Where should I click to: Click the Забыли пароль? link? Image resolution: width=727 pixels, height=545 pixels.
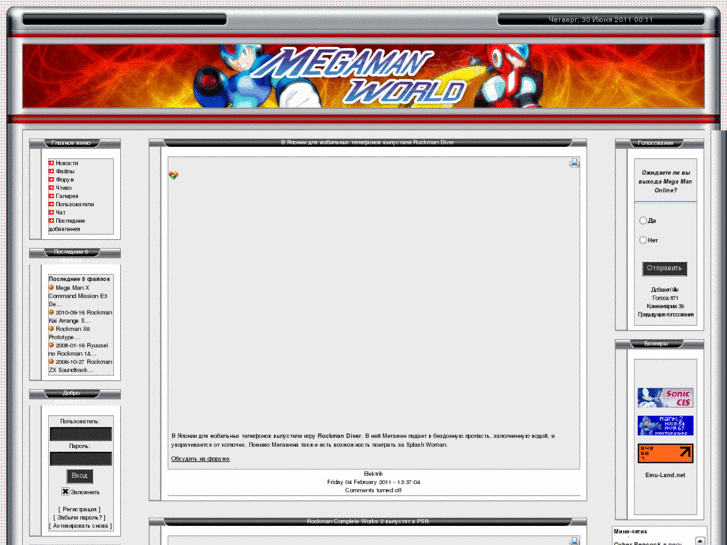coord(79,517)
